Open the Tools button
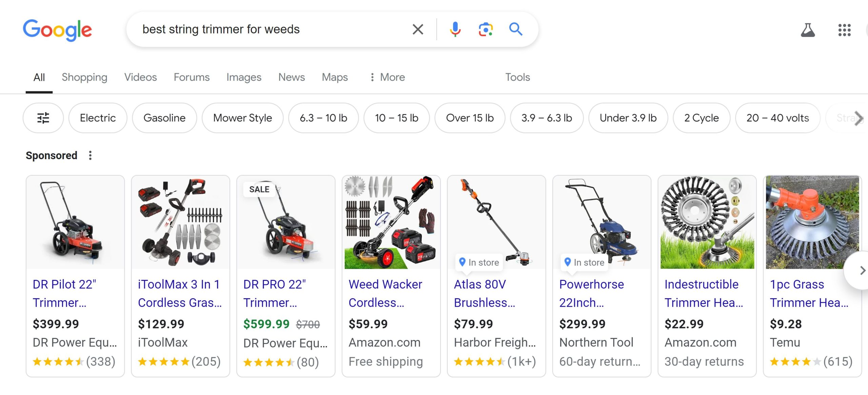 pyautogui.click(x=517, y=77)
